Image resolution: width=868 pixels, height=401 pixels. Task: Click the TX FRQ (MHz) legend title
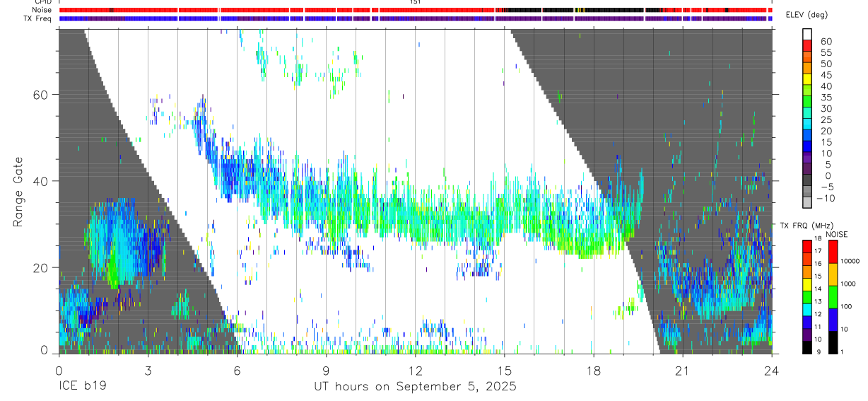805,226
